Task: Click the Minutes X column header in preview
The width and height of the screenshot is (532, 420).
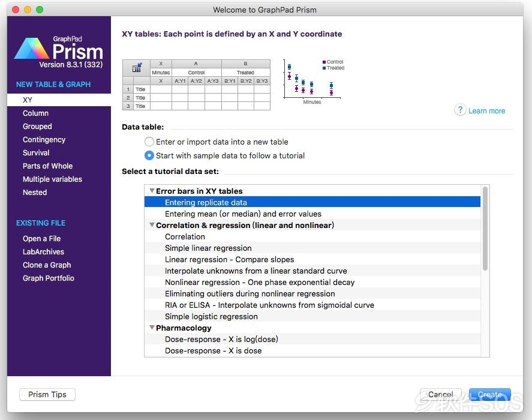Action: (161, 73)
